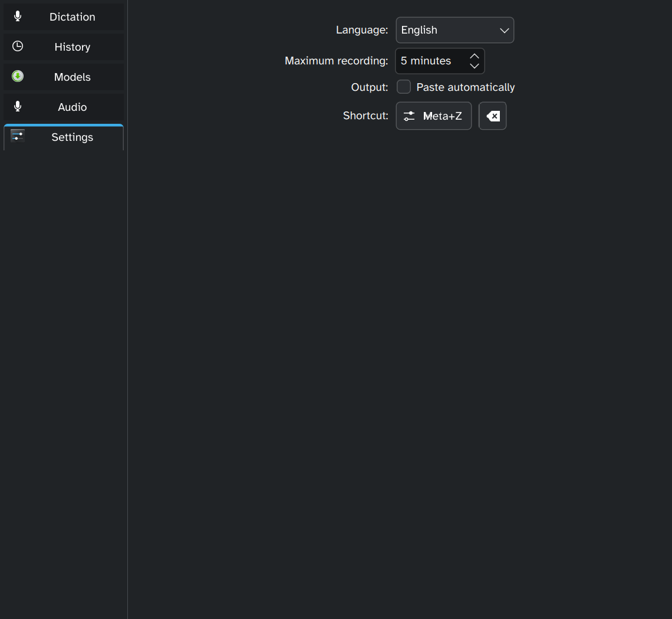Expand the Language chevron arrow
This screenshot has width=672, height=619.
coord(504,31)
